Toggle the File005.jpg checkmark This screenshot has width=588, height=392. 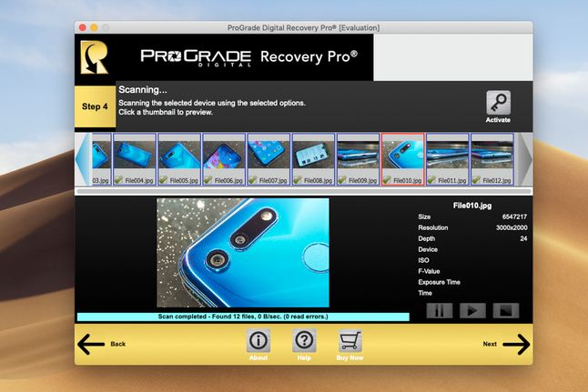(164, 180)
